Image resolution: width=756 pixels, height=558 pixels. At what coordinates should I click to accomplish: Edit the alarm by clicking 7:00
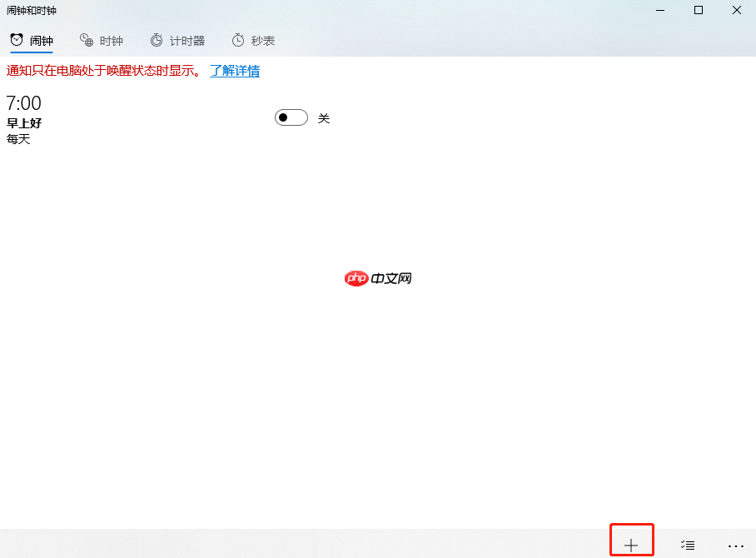coord(23,103)
